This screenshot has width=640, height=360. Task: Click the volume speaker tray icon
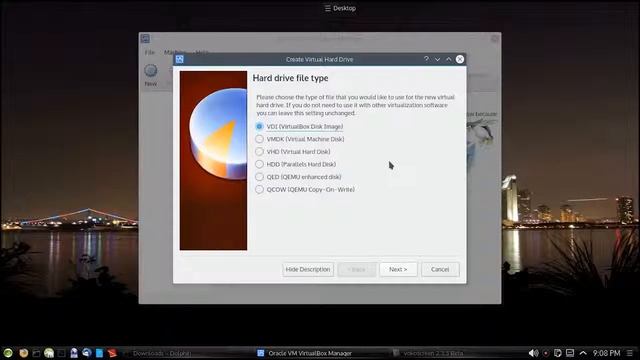pyautogui.click(x=533, y=353)
